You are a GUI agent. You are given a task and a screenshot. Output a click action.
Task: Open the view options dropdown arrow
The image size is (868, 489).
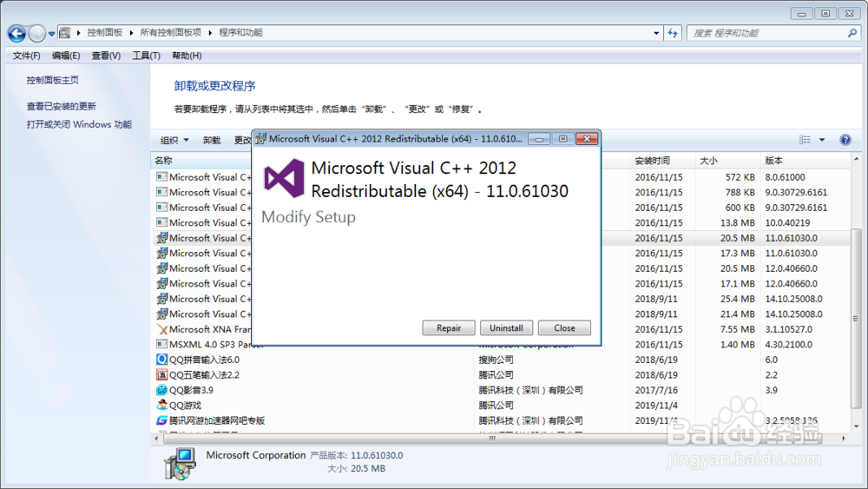pyautogui.click(x=822, y=140)
